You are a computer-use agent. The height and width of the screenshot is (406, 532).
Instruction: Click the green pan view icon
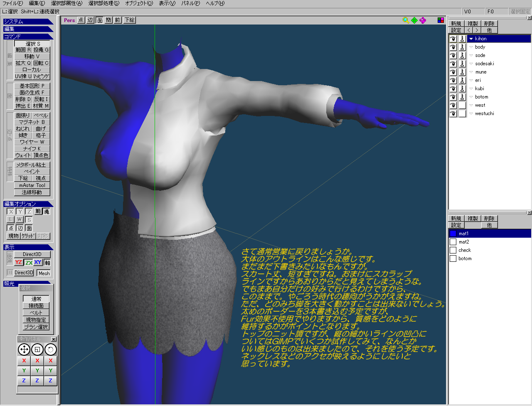(x=414, y=20)
